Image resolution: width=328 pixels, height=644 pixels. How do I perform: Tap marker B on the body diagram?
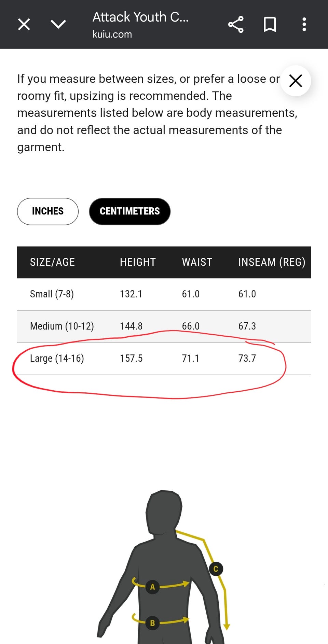tap(152, 623)
